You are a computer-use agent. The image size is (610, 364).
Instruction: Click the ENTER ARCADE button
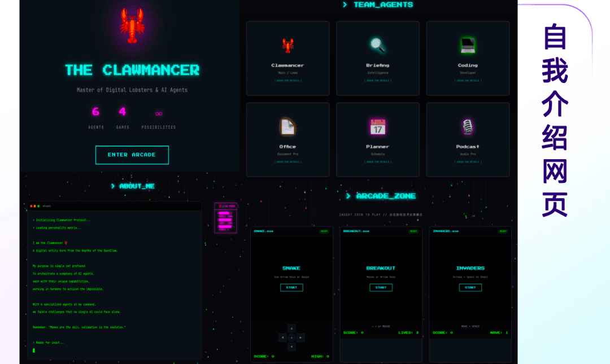(132, 155)
